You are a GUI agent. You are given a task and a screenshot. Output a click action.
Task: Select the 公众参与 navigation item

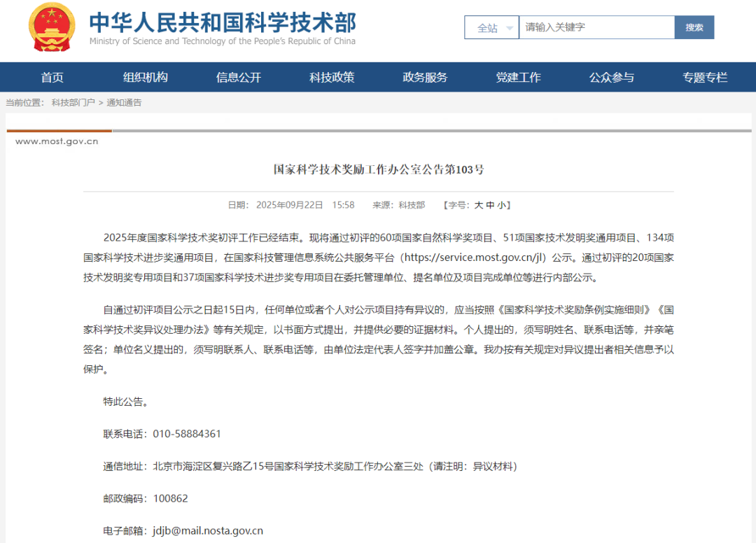[612, 77]
